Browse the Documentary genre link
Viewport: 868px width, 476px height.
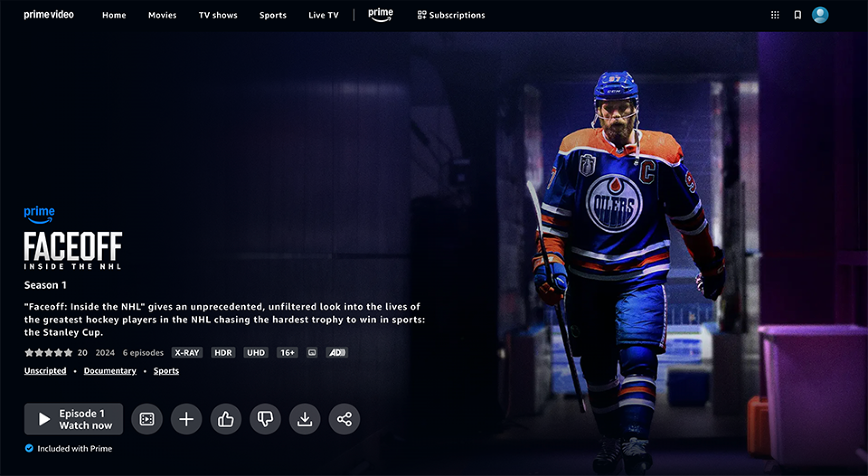[x=110, y=370]
